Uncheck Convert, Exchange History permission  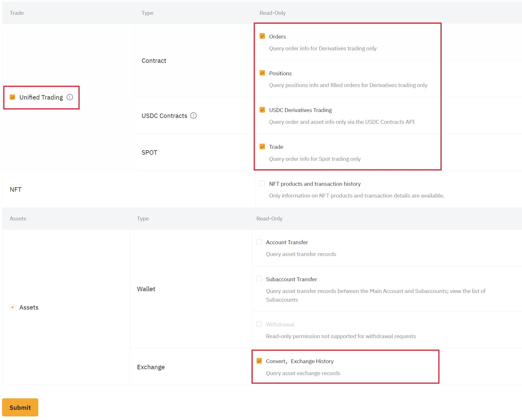(259, 361)
